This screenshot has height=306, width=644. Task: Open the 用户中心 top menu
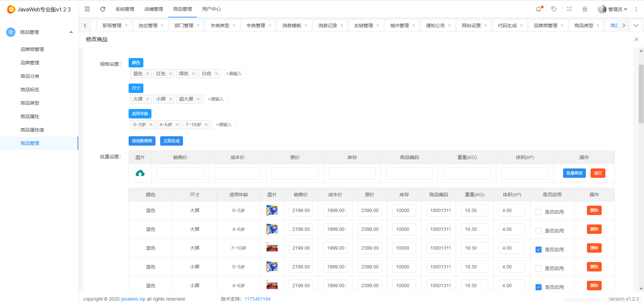pos(212,9)
